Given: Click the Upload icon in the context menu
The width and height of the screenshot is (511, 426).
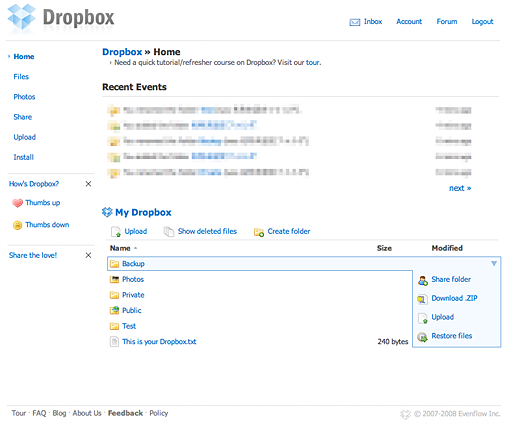Looking at the screenshot, I should (x=423, y=318).
